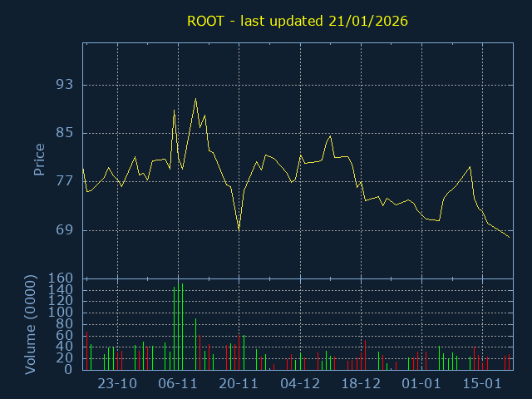Image resolution: width=532 pixels, height=399 pixels.
Task: Click the 85 price tick label
Action: 65,133
